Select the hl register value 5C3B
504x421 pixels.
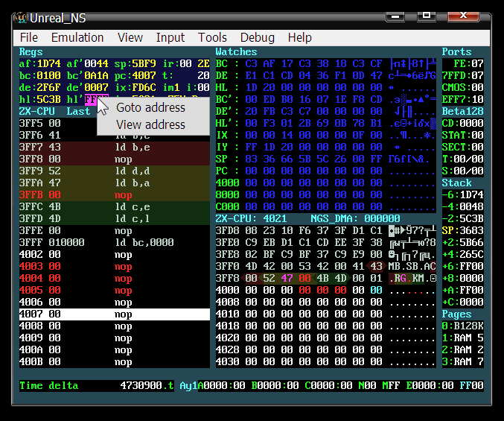pyautogui.click(x=48, y=99)
